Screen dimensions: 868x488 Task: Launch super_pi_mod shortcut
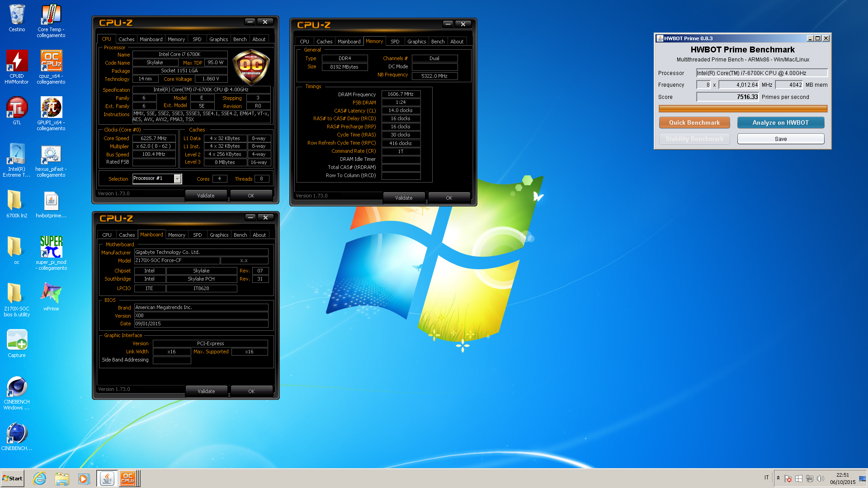point(51,253)
